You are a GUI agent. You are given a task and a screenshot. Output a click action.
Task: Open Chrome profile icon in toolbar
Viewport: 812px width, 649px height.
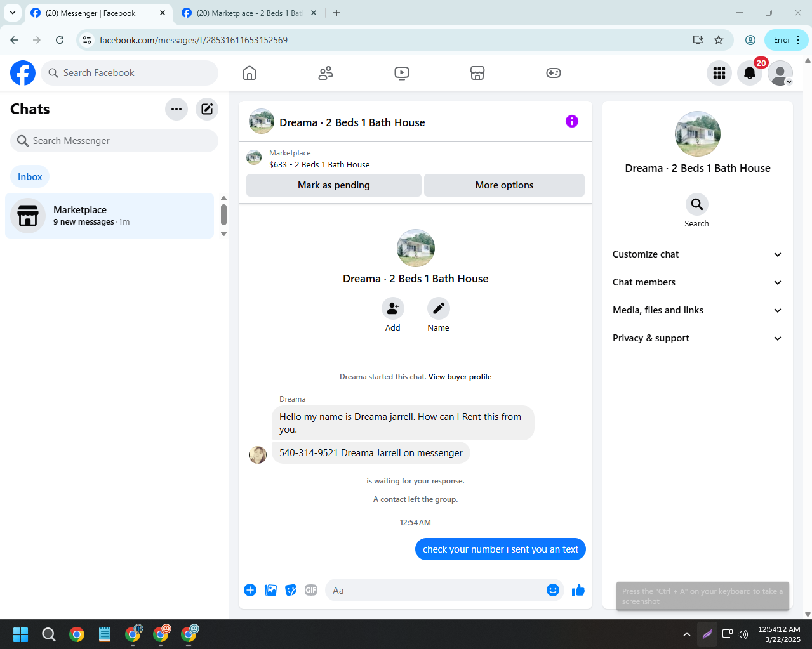tap(750, 40)
